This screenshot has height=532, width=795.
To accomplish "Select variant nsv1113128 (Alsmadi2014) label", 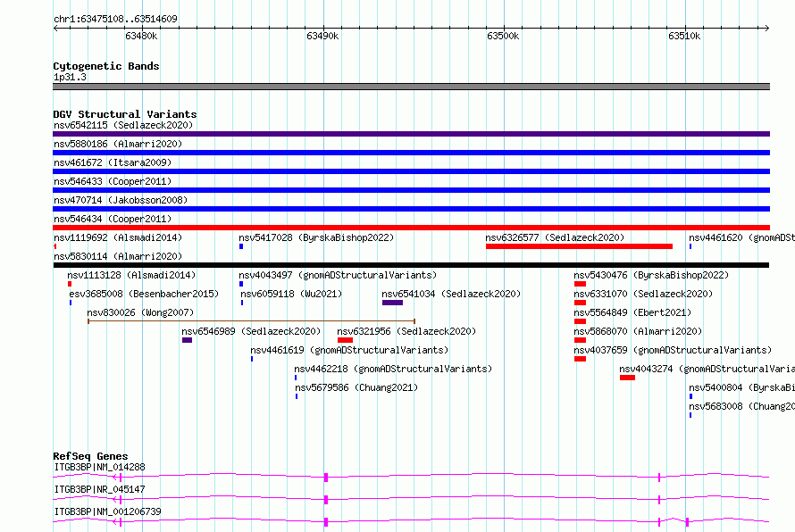I will click(x=131, y=275).
